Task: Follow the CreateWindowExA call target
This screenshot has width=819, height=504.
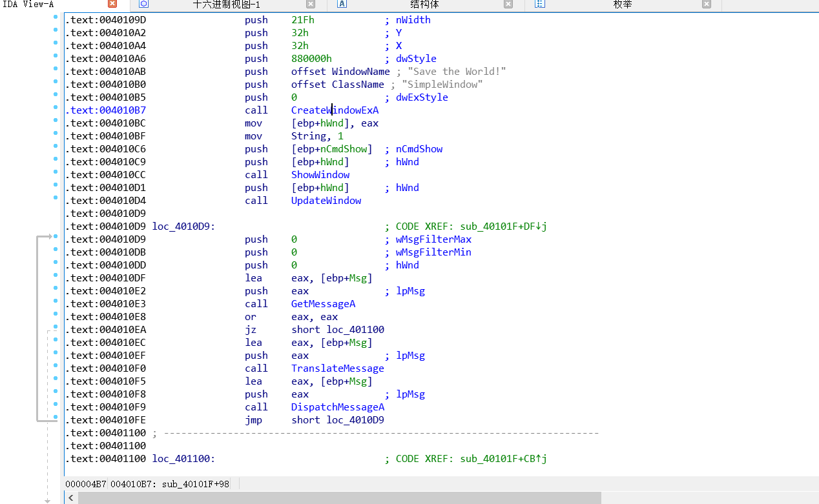Action: point(335,110)
